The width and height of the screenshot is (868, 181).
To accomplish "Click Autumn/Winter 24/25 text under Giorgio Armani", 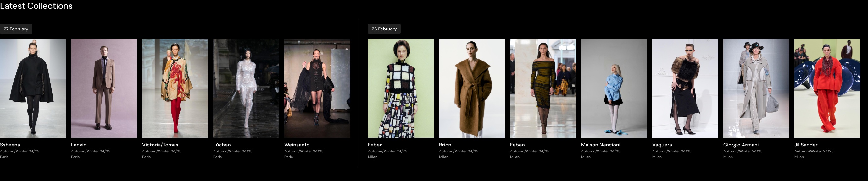I will tap(743, 151).
